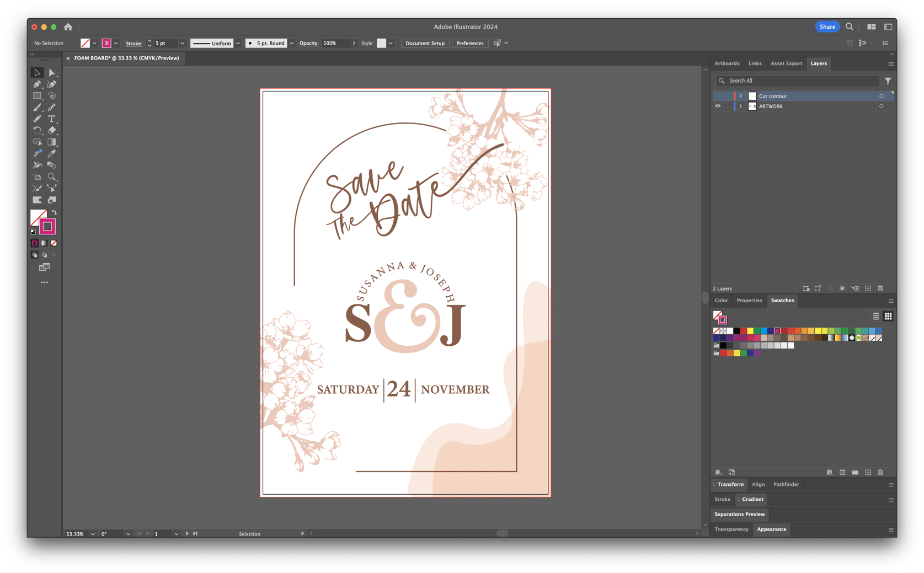The height and width of the screenshot is (573, 924).
Task: Switch to the Artboards tab
Action: [x=727, y=63]
